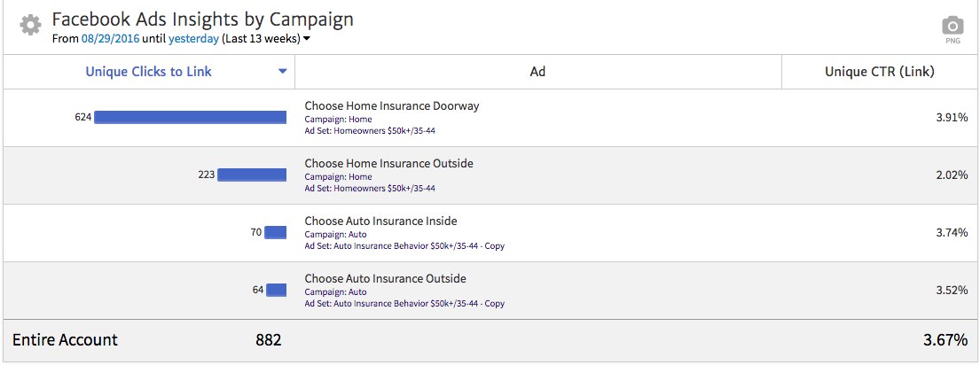
Task: Open Choose Home Insurance Outside ad
Action: click(388, 164)
